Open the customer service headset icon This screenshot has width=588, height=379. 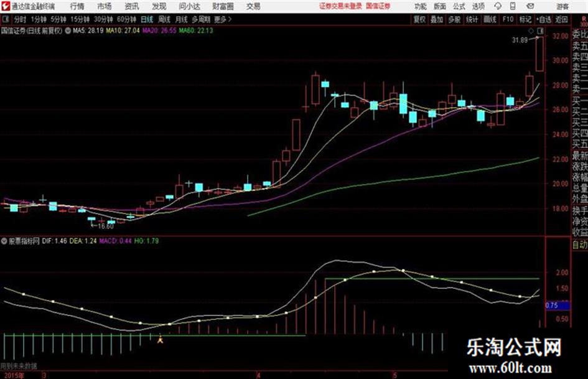(x=498, y=6)
